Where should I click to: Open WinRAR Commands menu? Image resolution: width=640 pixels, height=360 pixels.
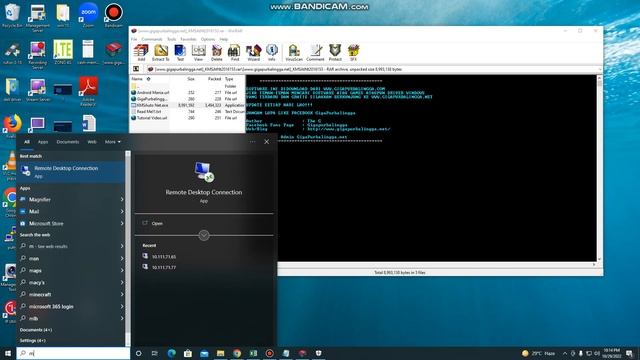pos(151,39)
